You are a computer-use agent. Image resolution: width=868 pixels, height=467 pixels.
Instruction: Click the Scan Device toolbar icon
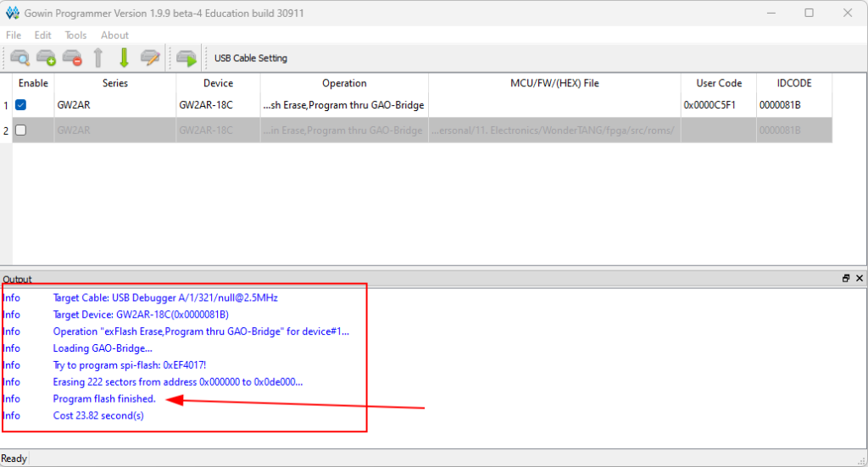[20, 58]
